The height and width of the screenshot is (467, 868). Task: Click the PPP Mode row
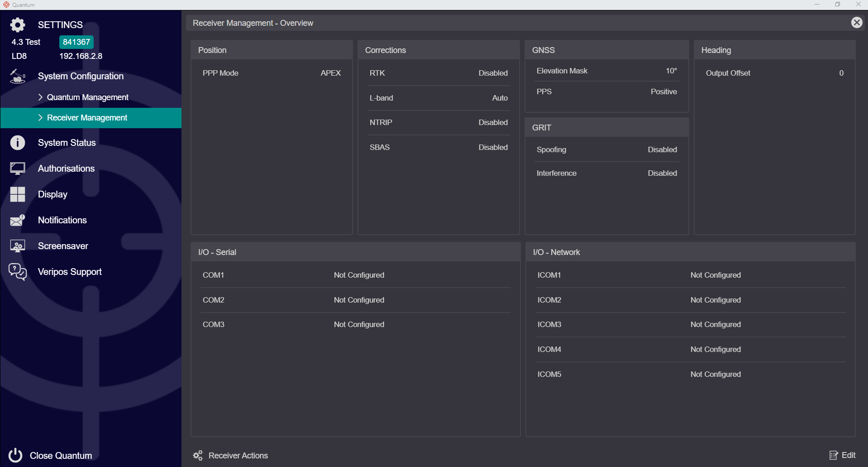(272, 73)
